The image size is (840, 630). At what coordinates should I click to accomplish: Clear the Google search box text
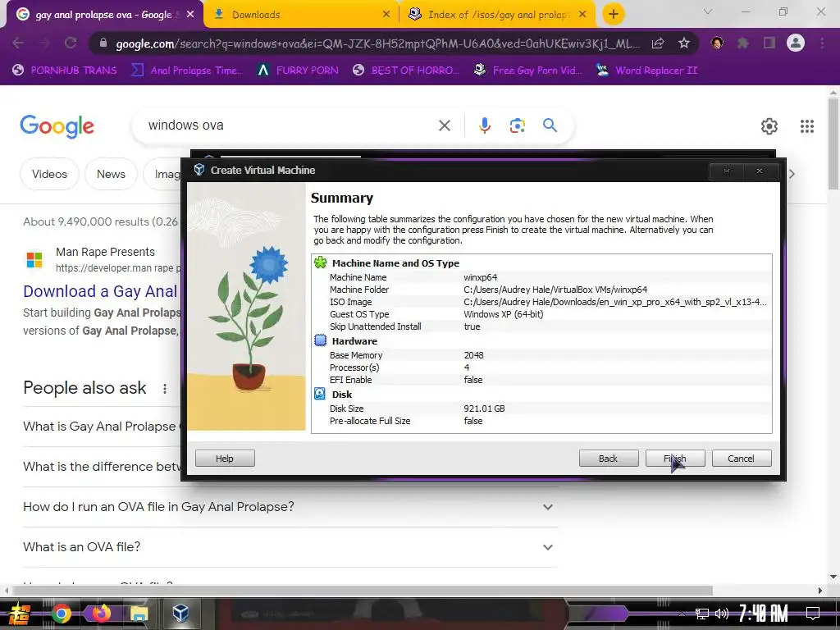(x=444, y=126)
